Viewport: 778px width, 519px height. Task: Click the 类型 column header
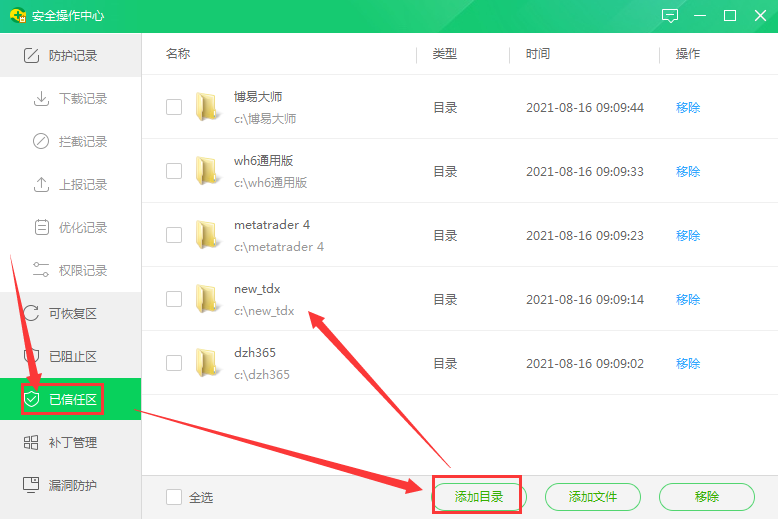click(x=445, y=54)
